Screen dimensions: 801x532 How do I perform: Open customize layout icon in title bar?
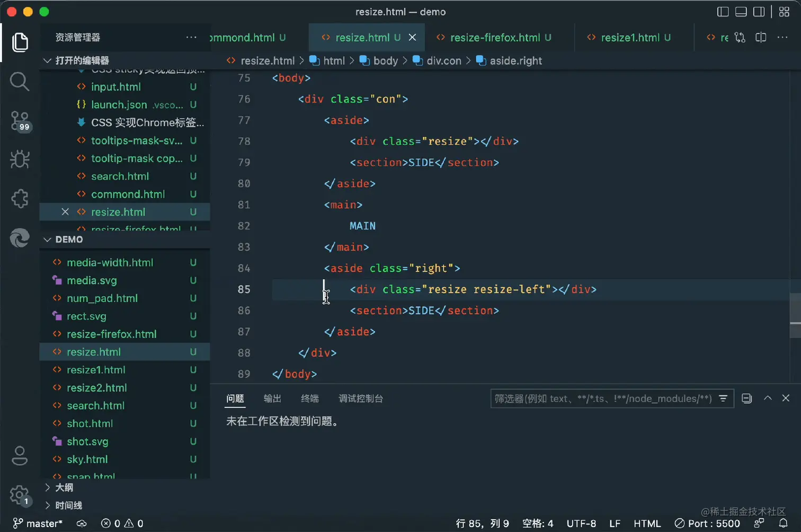tap(785, 12)
